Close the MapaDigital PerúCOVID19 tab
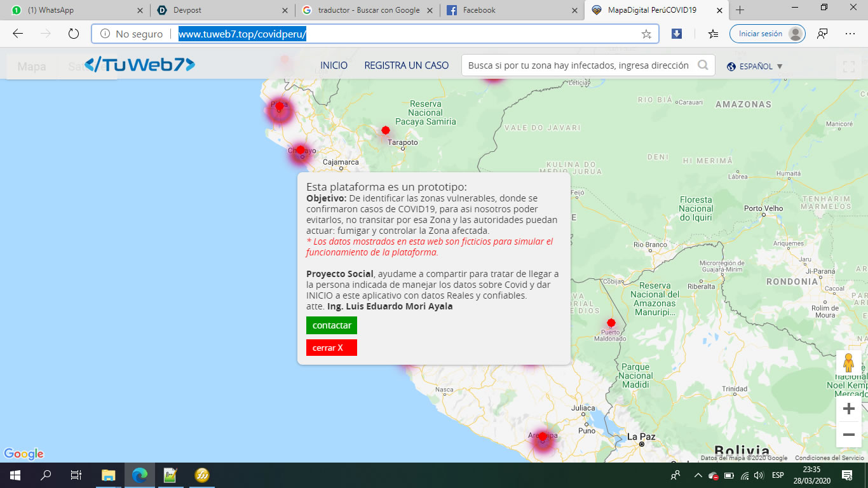The height and width of the screenshot is (488, 868). point(719,10)
